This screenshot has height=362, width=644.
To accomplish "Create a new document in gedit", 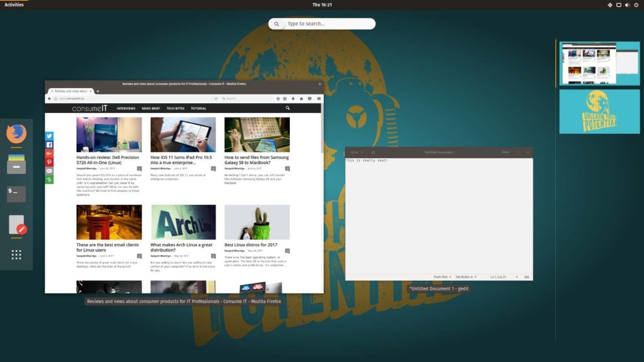I will pyautogui.click(x=373, y=152).
